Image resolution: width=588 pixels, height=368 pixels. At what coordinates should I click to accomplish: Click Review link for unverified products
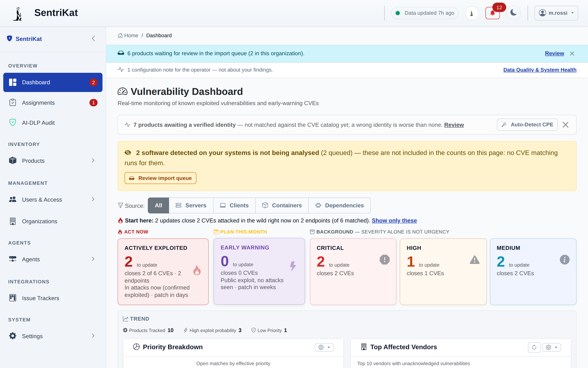pos(454,125)
